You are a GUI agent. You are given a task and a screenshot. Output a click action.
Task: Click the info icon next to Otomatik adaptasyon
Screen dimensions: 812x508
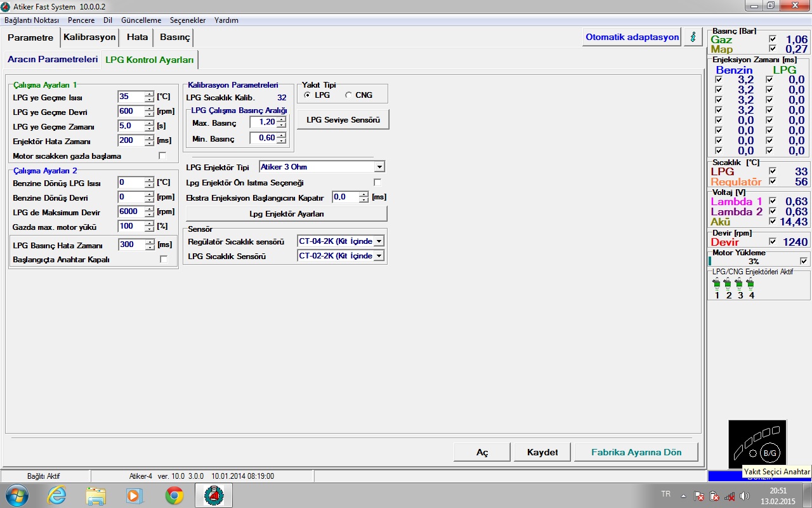pos(693,37)
